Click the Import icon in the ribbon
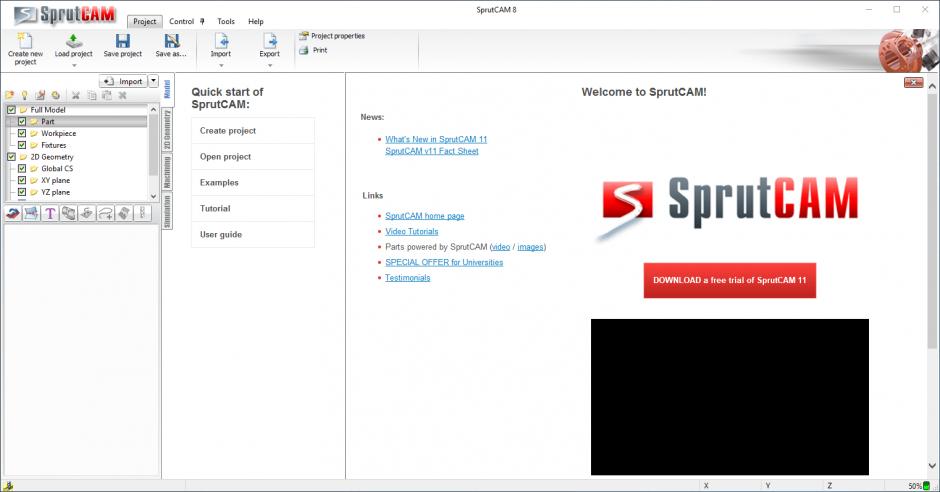940x492 pixels. 221,41
